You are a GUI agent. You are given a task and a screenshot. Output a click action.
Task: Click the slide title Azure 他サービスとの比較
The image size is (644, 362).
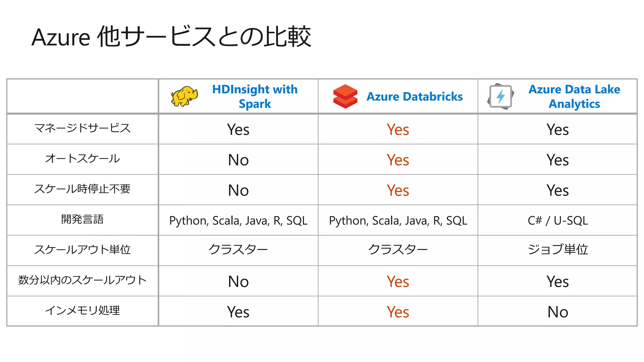[x=171, y=37]
